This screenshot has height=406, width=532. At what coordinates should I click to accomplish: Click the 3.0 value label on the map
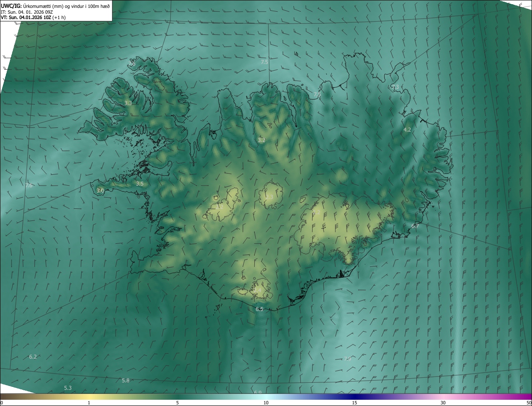click(100, 191)
